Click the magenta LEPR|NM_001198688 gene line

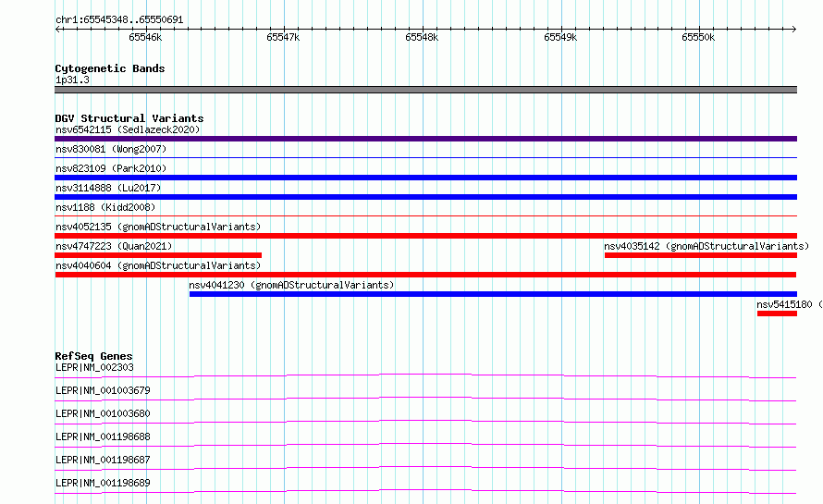point(425,445)
